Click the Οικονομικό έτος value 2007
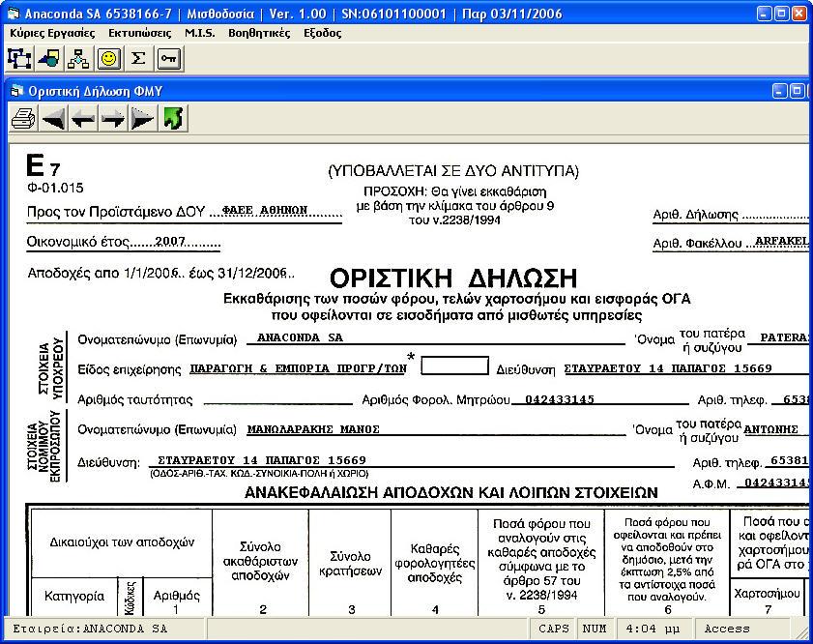Image resolution: width=813 pixels, height=644 pixels. (170, 241)
